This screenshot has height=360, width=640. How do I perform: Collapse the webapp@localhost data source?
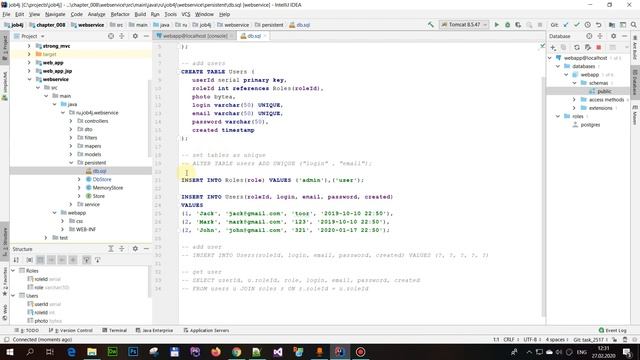550,58
